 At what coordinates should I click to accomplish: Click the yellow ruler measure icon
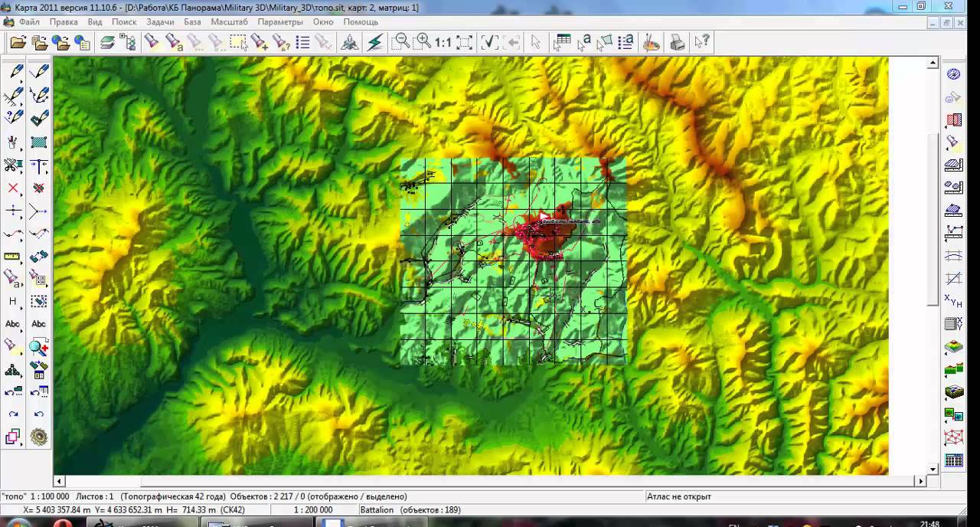pyautogui.click(x=13, y=256)
